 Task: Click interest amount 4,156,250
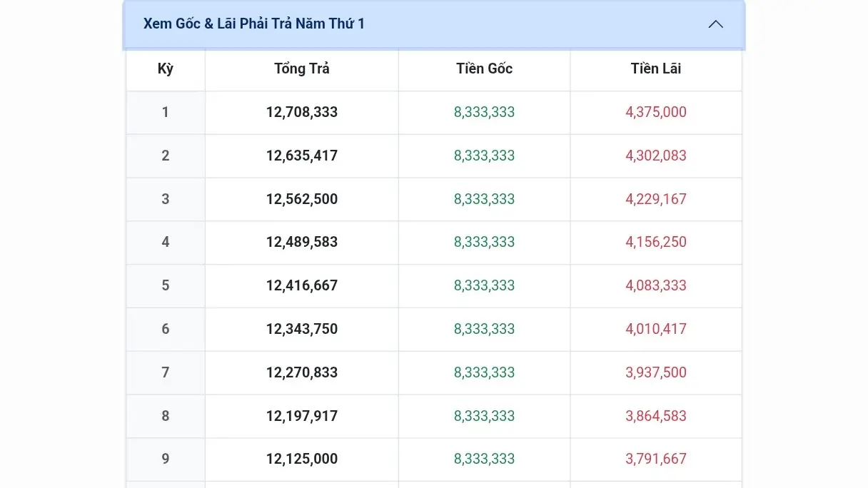(655, 243)
